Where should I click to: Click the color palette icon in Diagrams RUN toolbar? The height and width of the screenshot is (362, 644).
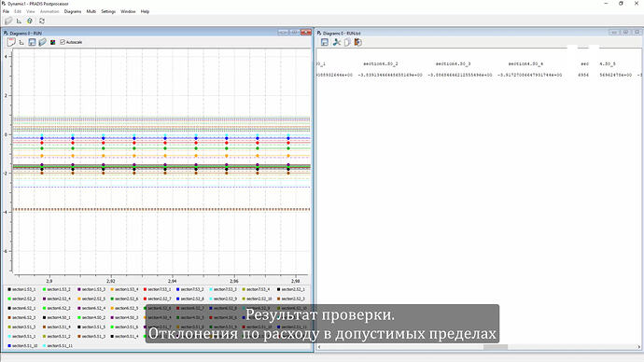pyautogui.click(x=52, y=42)
